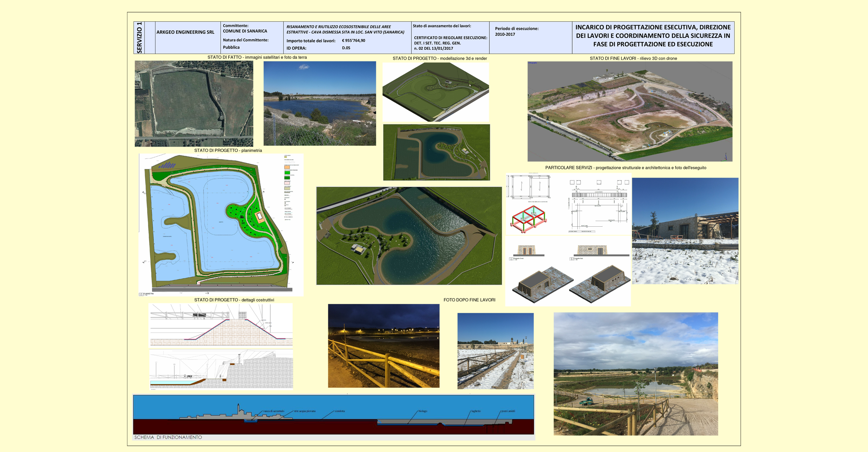Select the red 3D structural frame model

pyautogui.click(x=529, y=219)
